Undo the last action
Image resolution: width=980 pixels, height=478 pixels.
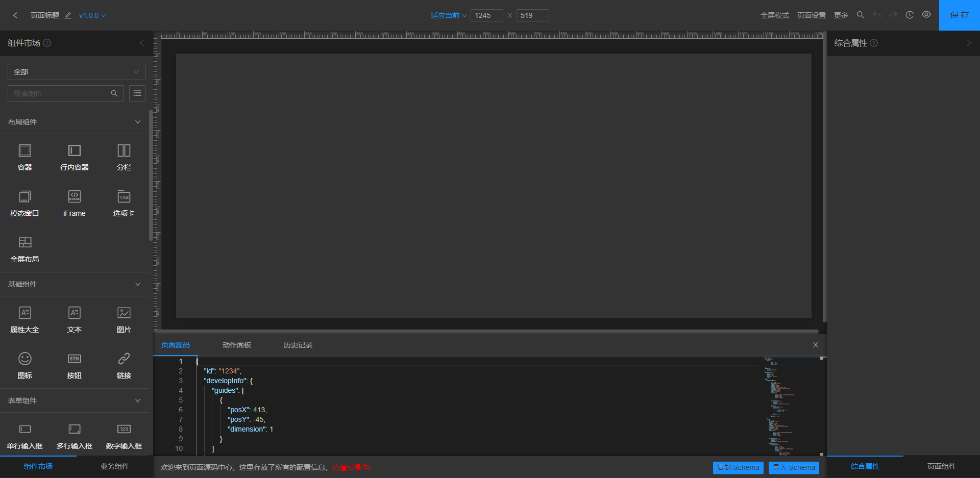coord(877,15)
